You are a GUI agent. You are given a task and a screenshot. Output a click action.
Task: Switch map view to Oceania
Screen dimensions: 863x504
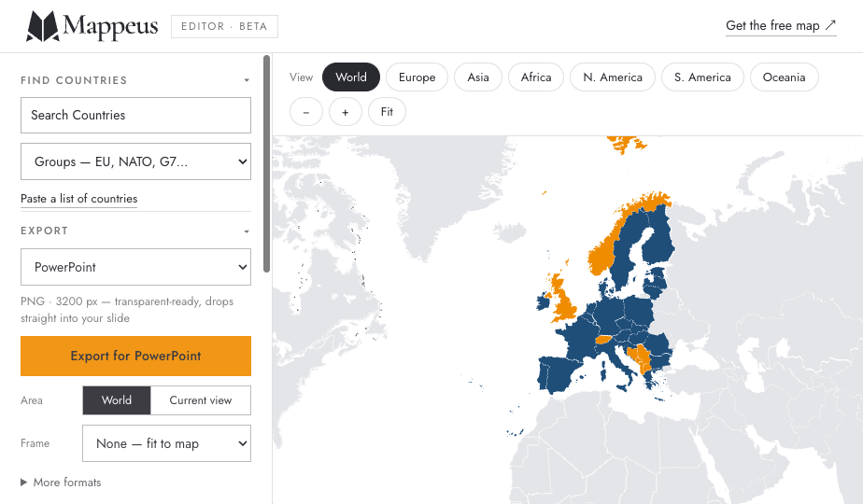tap(785, 77)
